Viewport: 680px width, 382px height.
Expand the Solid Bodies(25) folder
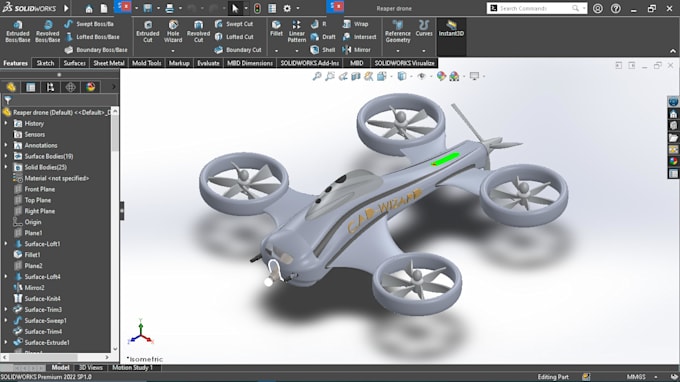click(x=6, y=167)
